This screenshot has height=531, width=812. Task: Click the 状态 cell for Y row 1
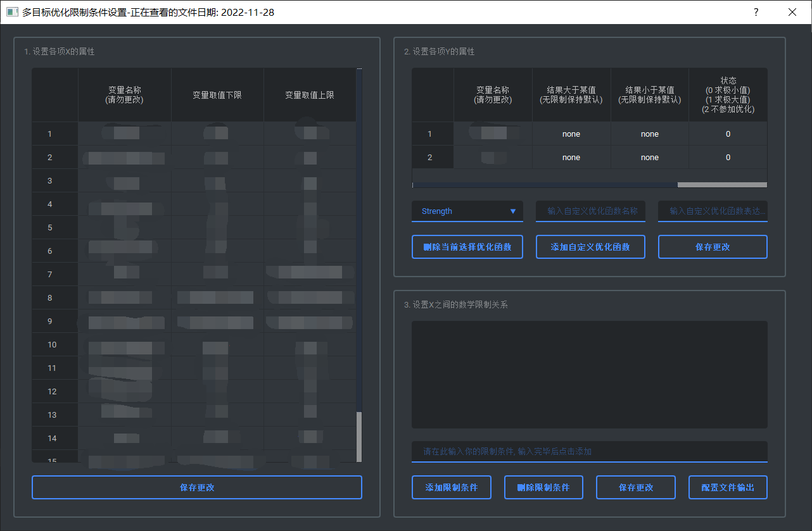click(x=728, y=134)
